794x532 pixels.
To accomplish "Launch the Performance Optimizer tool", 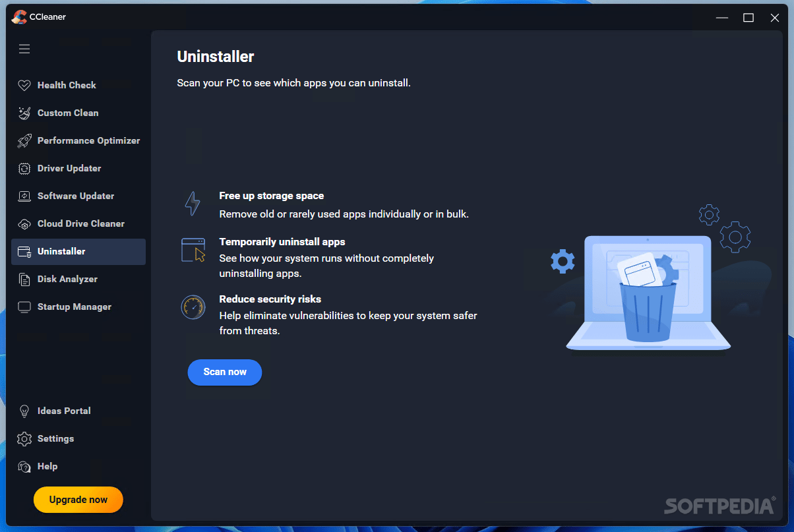I will click(x=89, y=140).
